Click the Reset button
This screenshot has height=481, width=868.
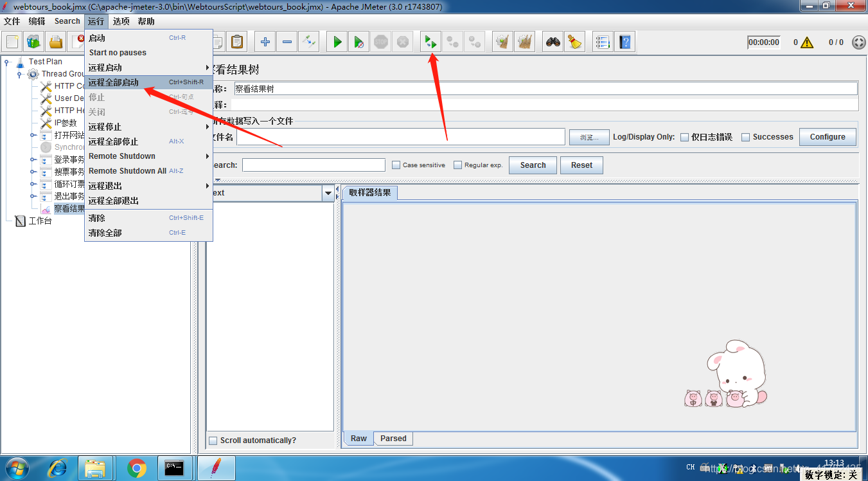click(x=581, y=165)
